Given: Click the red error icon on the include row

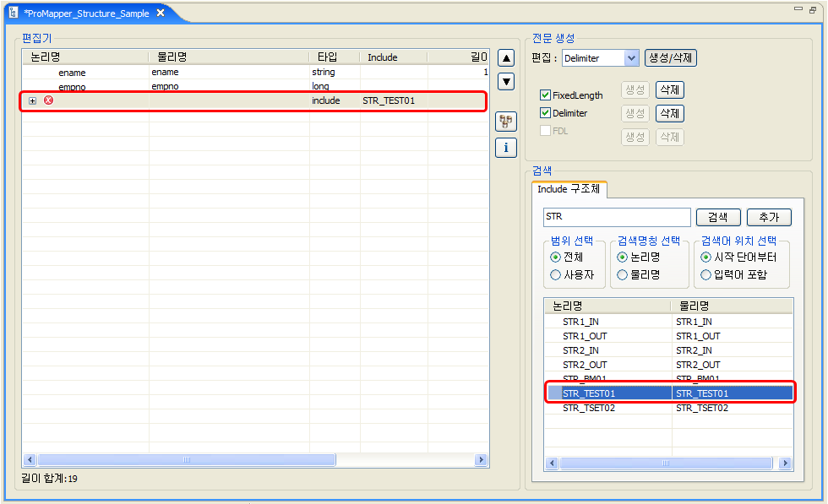Looking at the screenshot, I should tap(49, 100).
